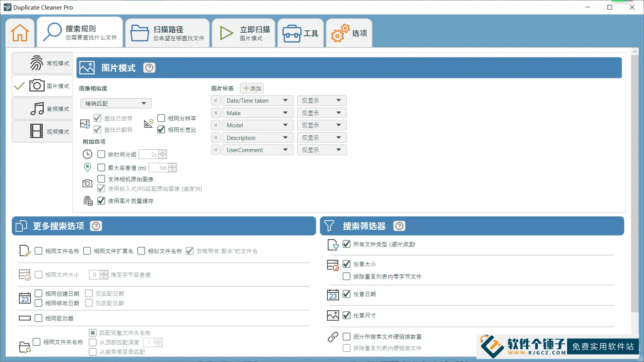644x362 pixels.
Task: Click the picture icon beside 任意尺寸
Action: (333, 315)
